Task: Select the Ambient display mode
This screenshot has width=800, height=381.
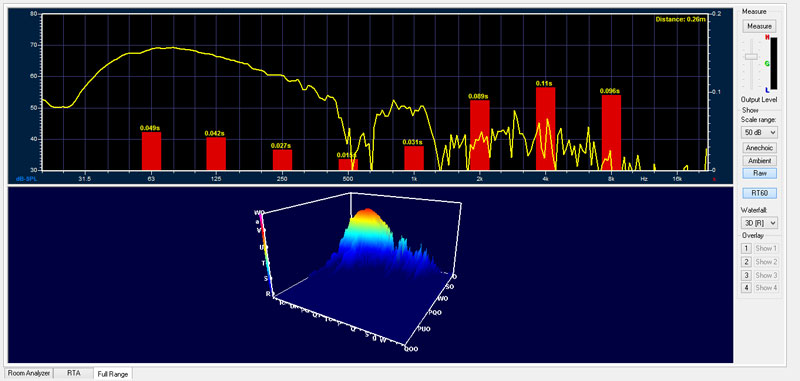Action: pos(759,161)
